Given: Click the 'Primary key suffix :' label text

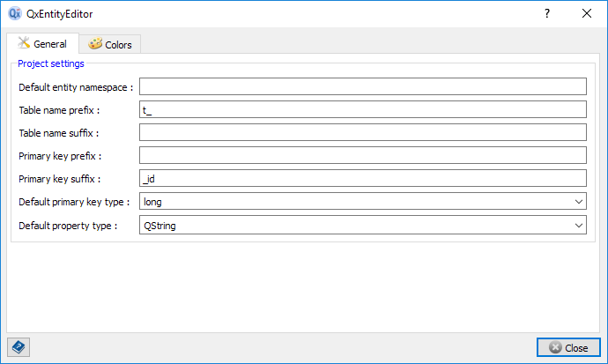Looking at the screenshot, I should (60, 179).
